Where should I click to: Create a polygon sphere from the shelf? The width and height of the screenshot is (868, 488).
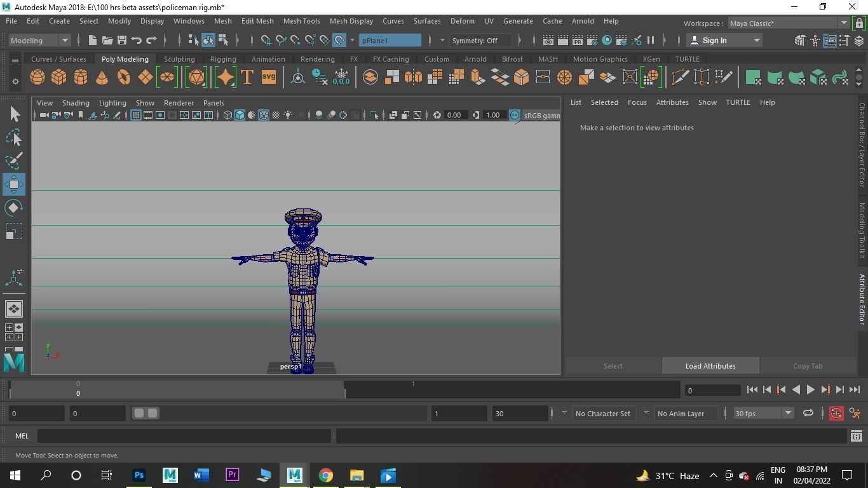point(37,78)
